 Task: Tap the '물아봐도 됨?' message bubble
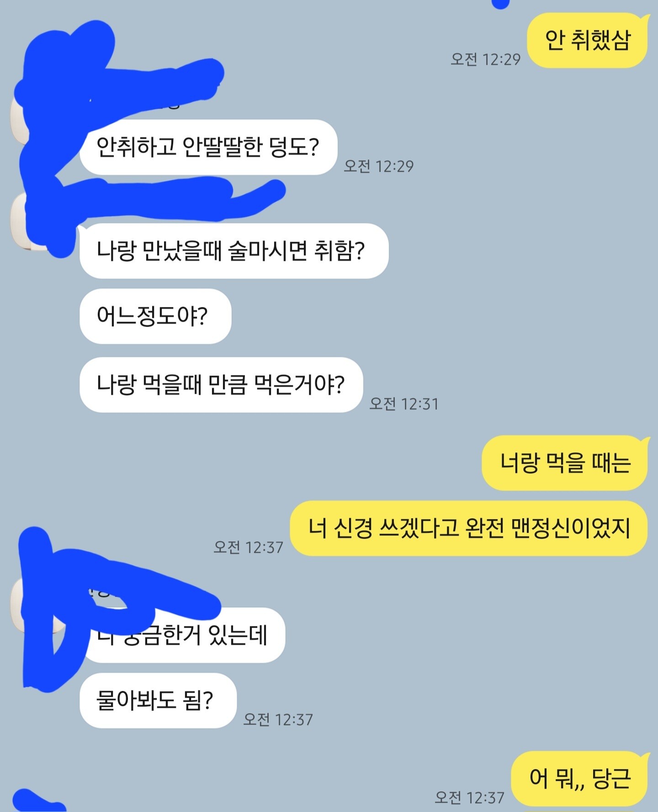[x=158, y=701]
